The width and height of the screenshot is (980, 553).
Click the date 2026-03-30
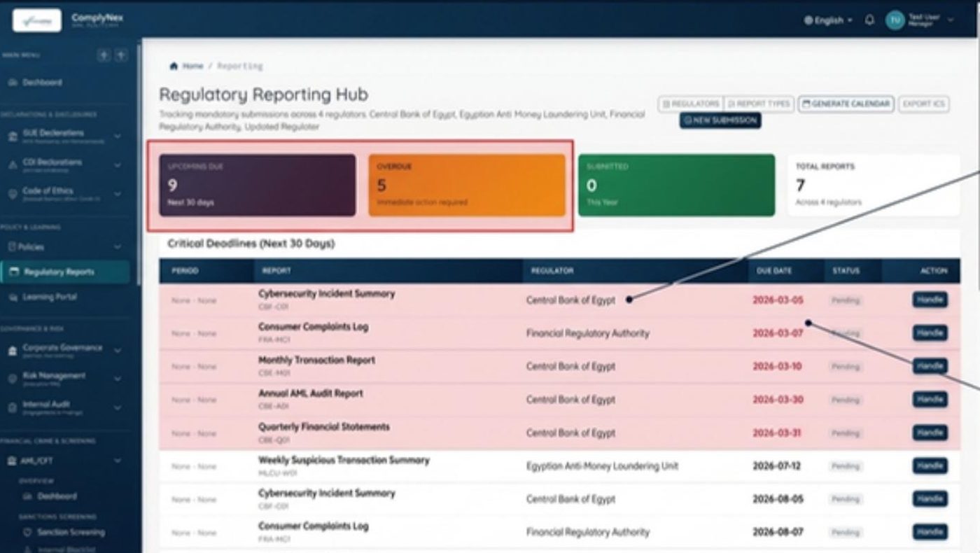778,400
